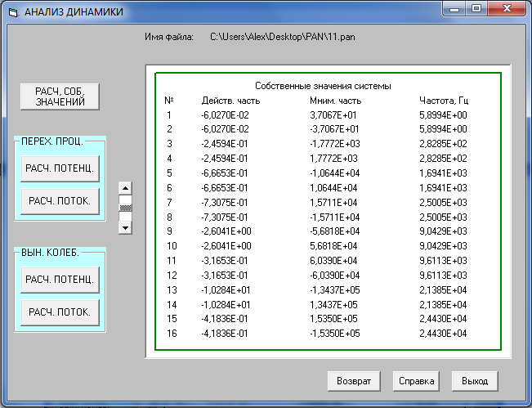The height and width of the screenshot is (408, 532).
Task: Close the АНАЛИЗ ДИНАМИКИ window
Action: [507, 9]
